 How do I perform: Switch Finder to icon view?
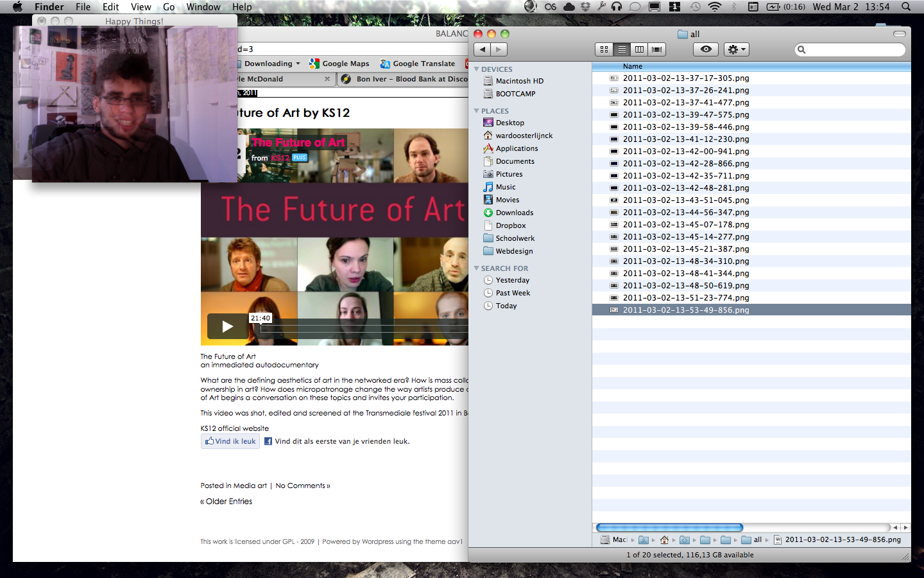pos(604,49)
